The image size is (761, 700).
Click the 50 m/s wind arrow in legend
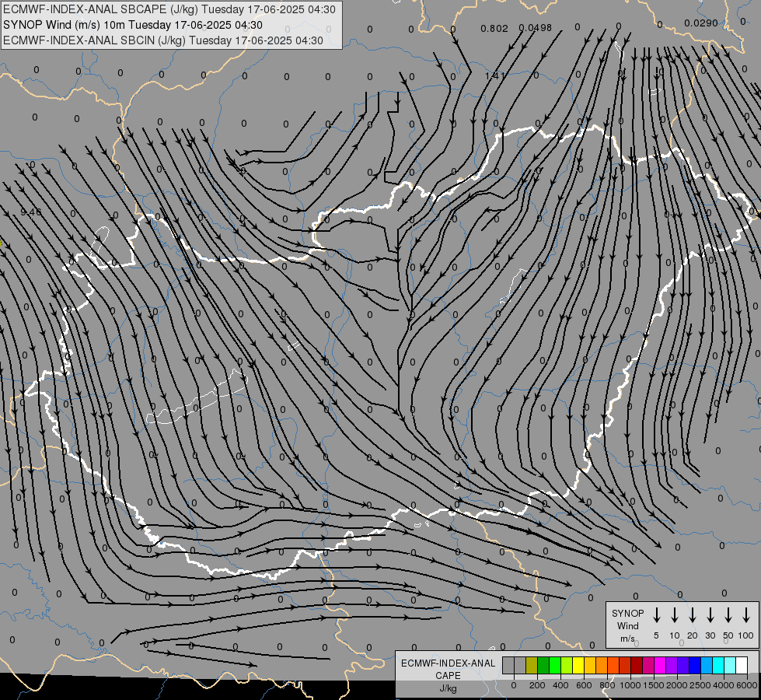pyautogui.click(x=728, y=615)
